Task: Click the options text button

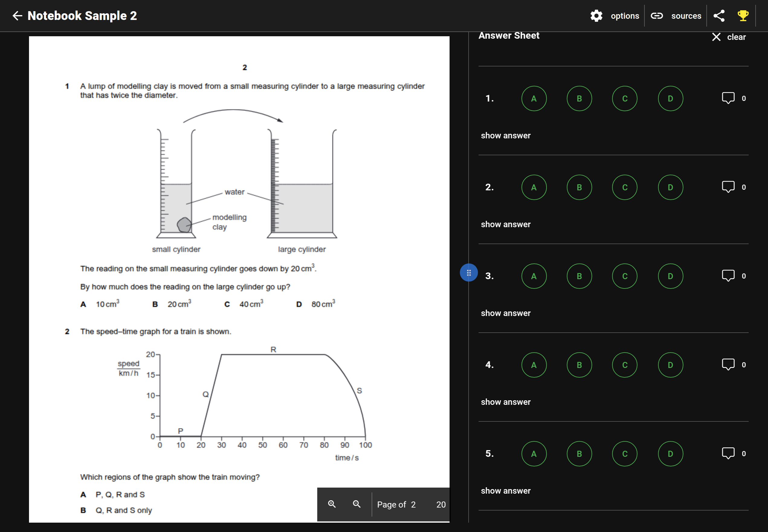Action: coord(625,16)
